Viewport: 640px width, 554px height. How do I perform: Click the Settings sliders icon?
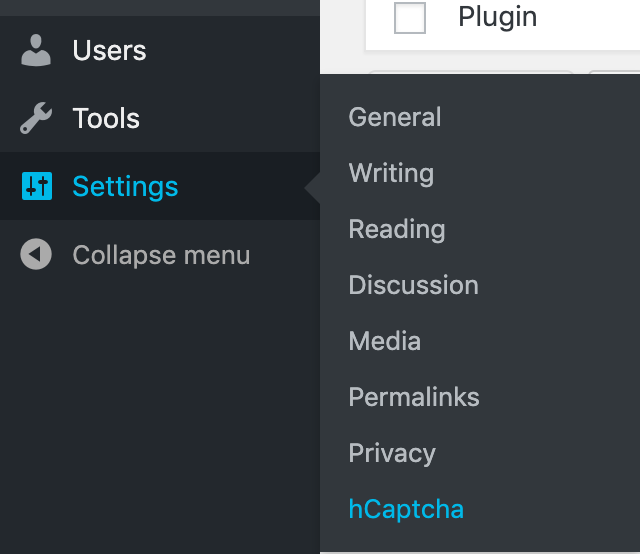point(36,187)
